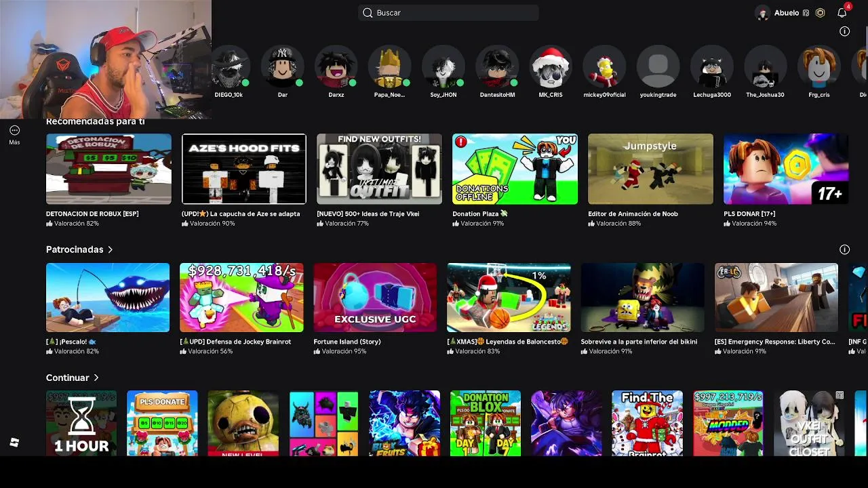Open friend Soy_JHON's avatar
This screenshot has height=488, width=868.
[443, 67]
